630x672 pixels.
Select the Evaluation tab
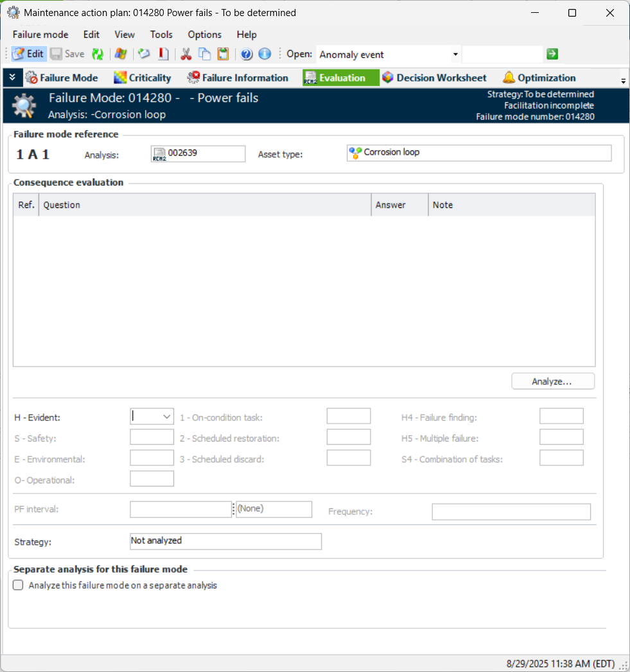point(340,78)
